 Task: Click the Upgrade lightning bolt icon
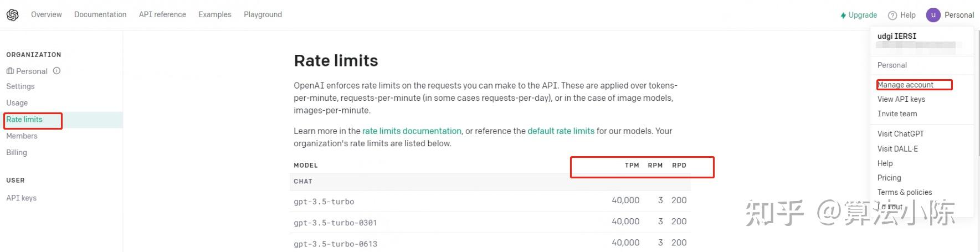(x=843, y=16)
